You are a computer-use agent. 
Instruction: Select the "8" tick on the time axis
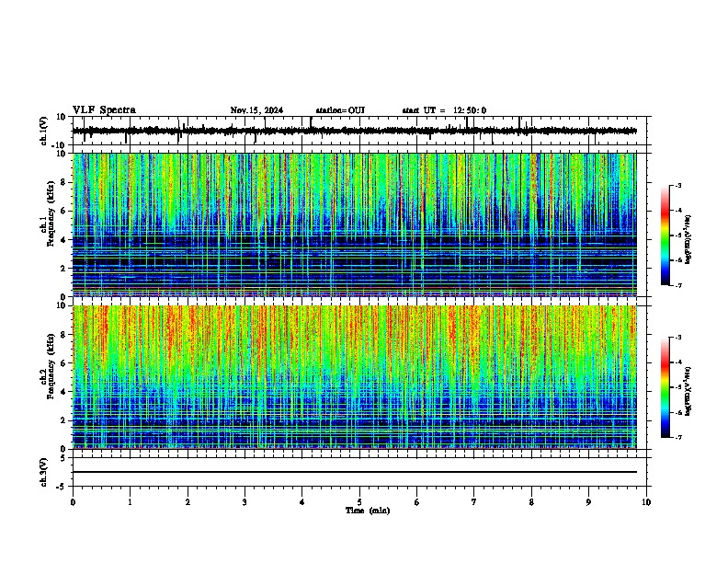531,502
